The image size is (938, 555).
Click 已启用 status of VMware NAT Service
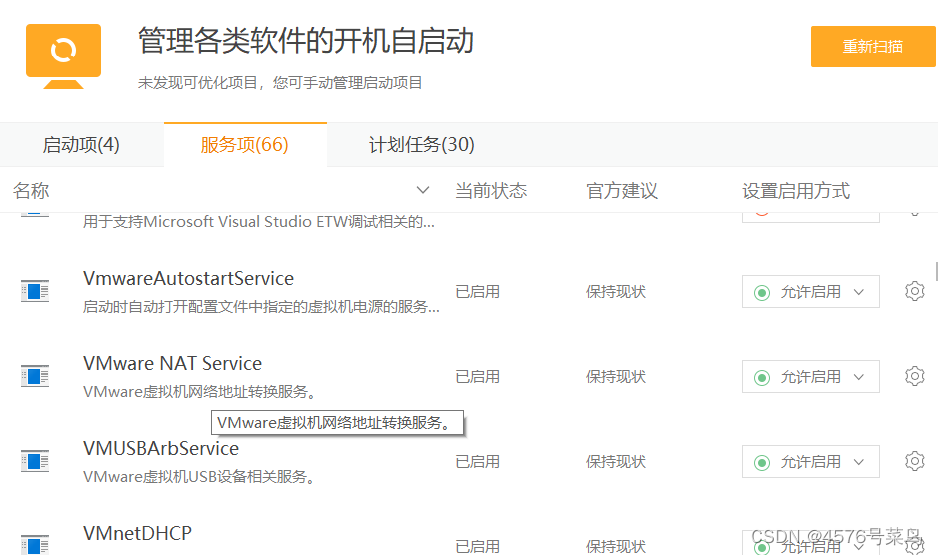tap(477, 376)
